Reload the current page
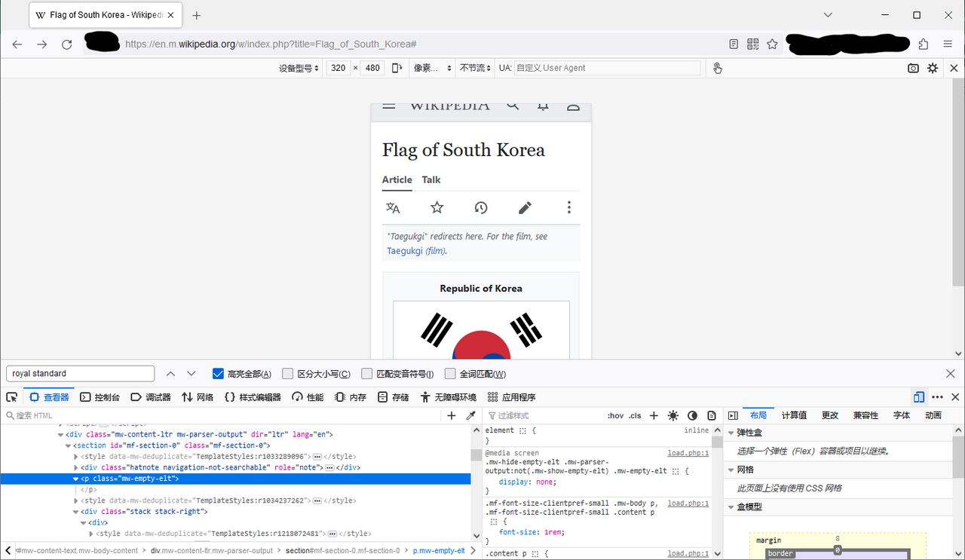965x560 pixels. [67, 44]
